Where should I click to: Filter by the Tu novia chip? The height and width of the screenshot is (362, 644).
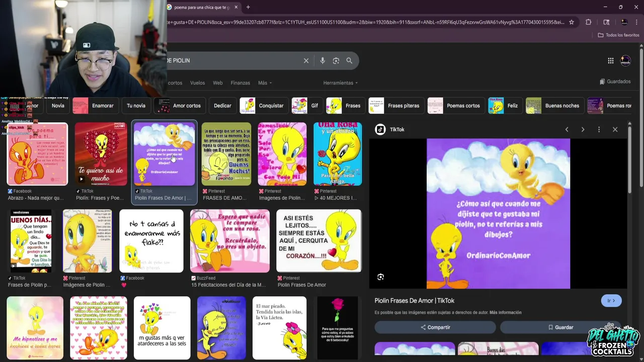pos(136,106)
